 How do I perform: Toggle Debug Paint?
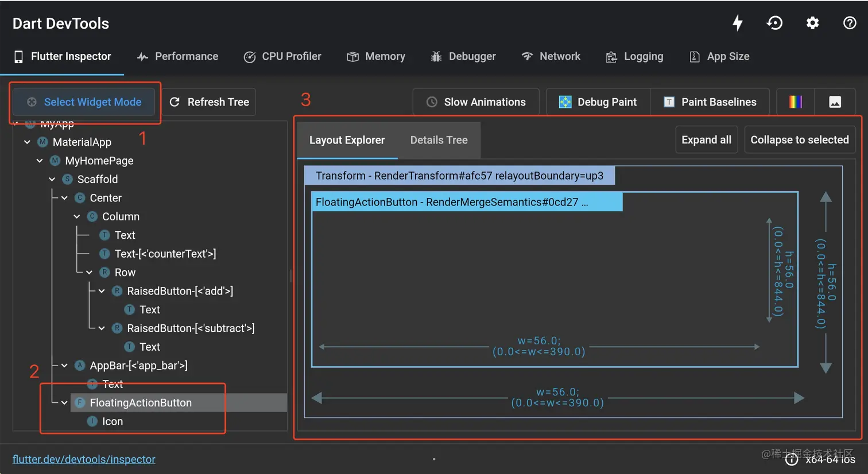tap(598, 102)
